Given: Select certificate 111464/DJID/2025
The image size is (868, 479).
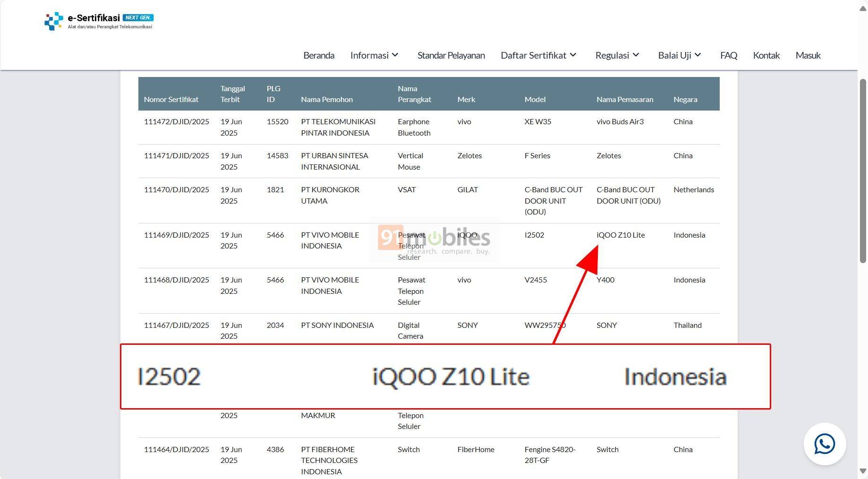Looking at the screenshot, I should [176, 449].
